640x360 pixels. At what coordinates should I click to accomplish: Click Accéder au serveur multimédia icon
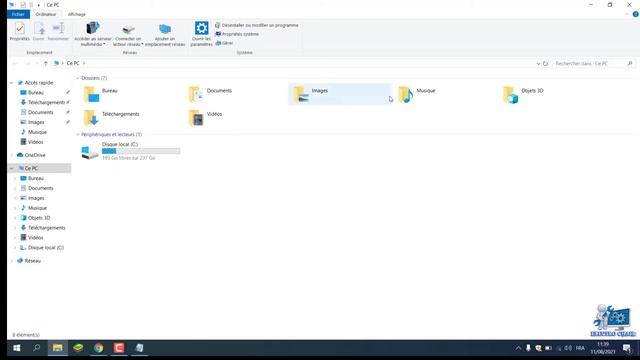pyautogui.click(x=93, y=28)
